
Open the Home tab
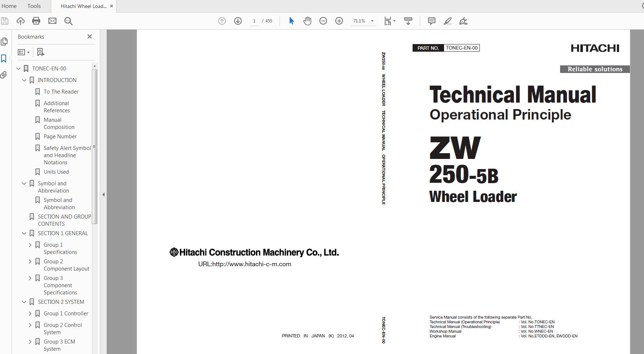pos(9,6)
